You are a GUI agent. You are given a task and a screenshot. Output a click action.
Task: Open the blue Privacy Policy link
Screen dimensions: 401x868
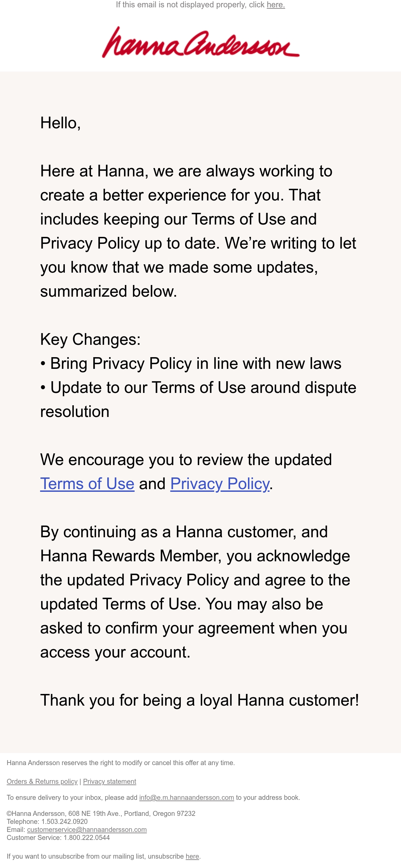point(220,483)
